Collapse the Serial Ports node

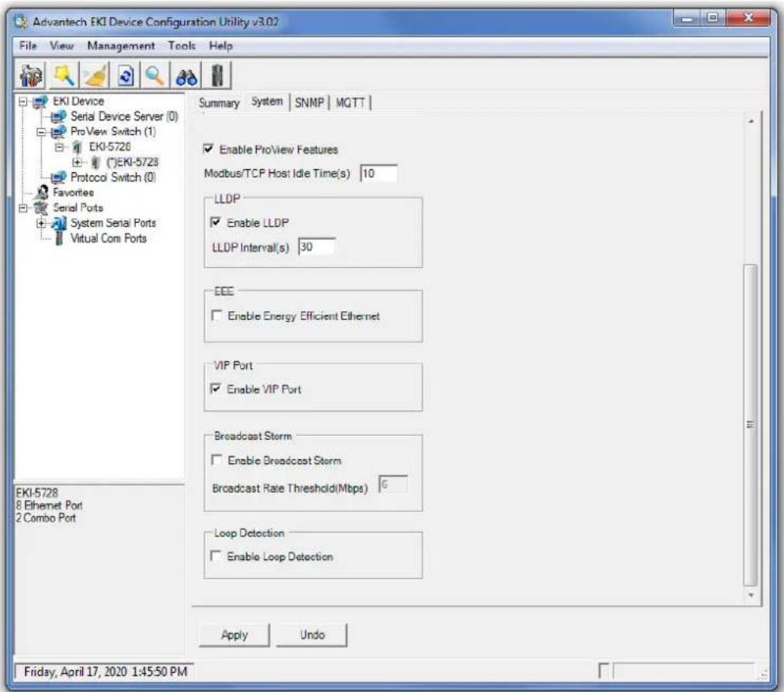23,208
